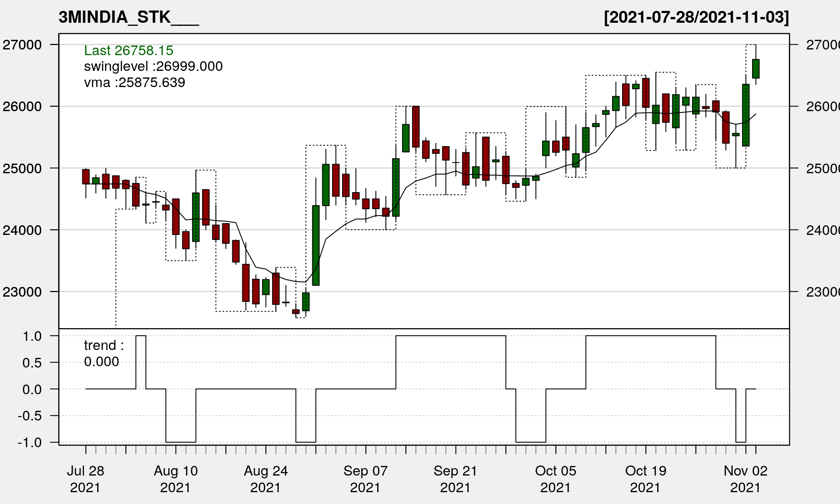Click the first red candle on Jul 28
The image size is (840, 504).
click(86, 177)
